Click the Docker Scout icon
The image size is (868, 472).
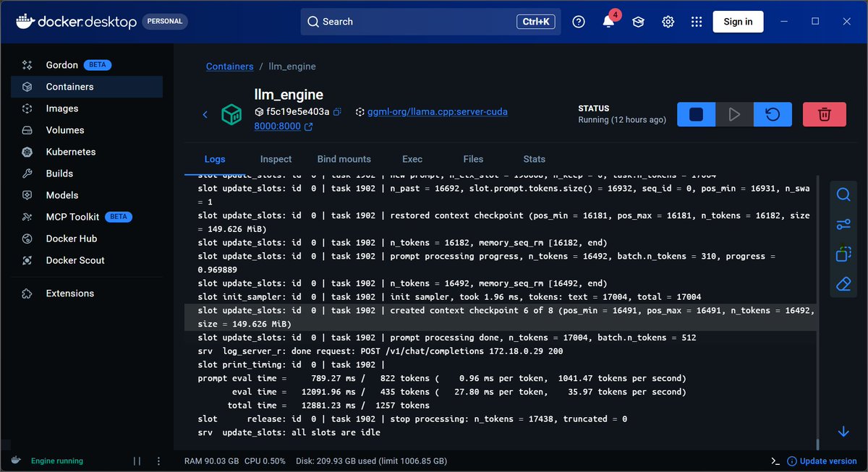tap(27, 260)
